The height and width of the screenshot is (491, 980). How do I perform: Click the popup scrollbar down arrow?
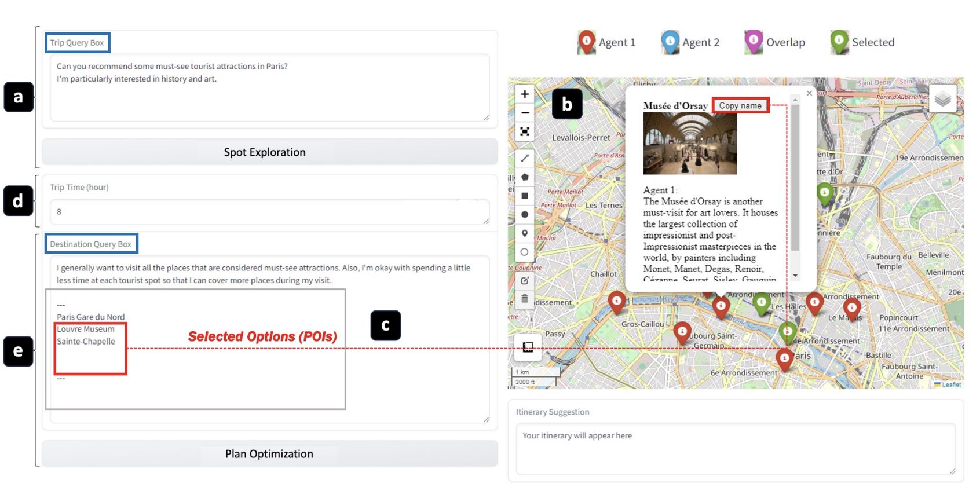795,276
